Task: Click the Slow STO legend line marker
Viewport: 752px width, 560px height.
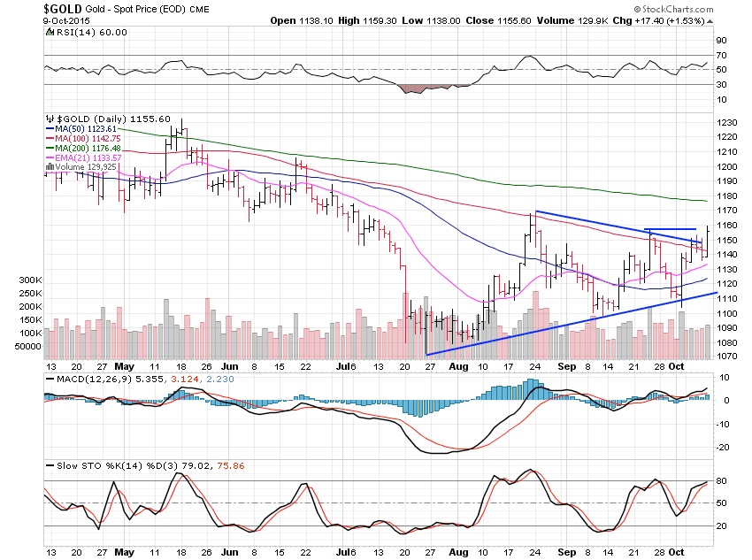Action: pos(50,465)
